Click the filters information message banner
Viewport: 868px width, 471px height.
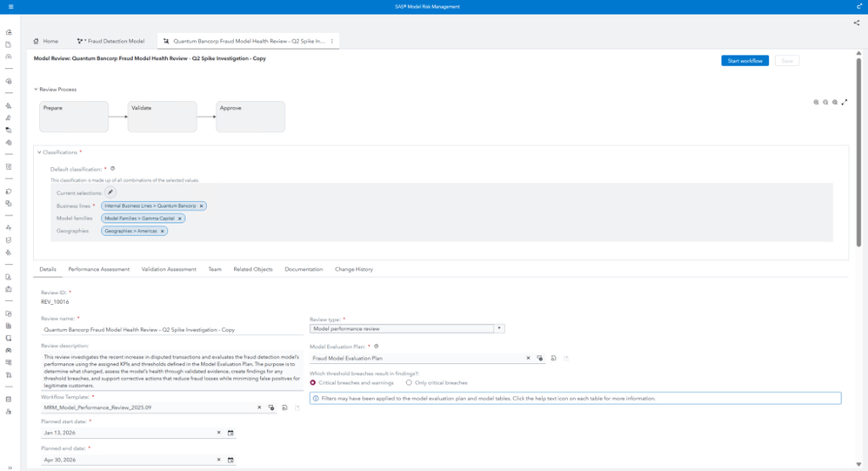point(575,399)
